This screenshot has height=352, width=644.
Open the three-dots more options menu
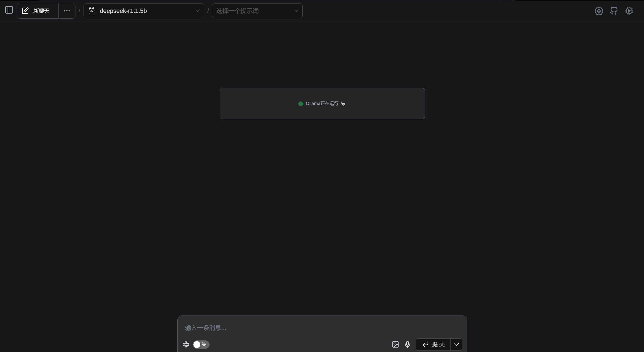[x=67, y=11]
